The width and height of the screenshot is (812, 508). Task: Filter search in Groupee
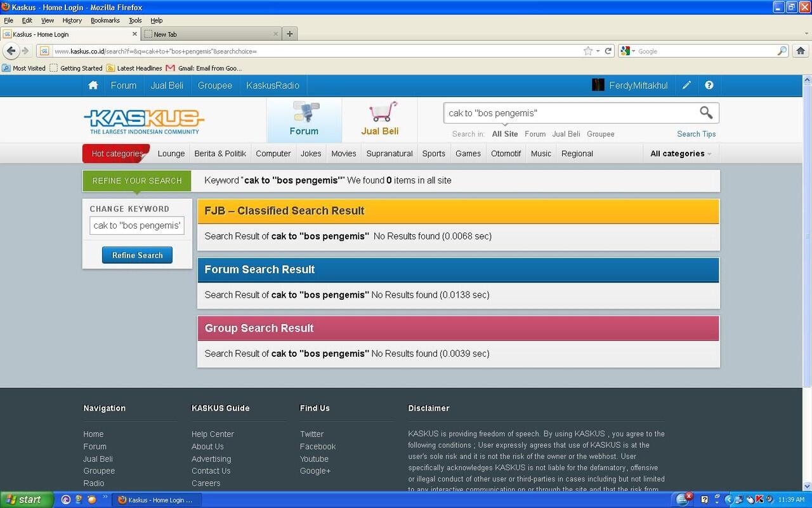pyautogui.click(x=601, y=134)
